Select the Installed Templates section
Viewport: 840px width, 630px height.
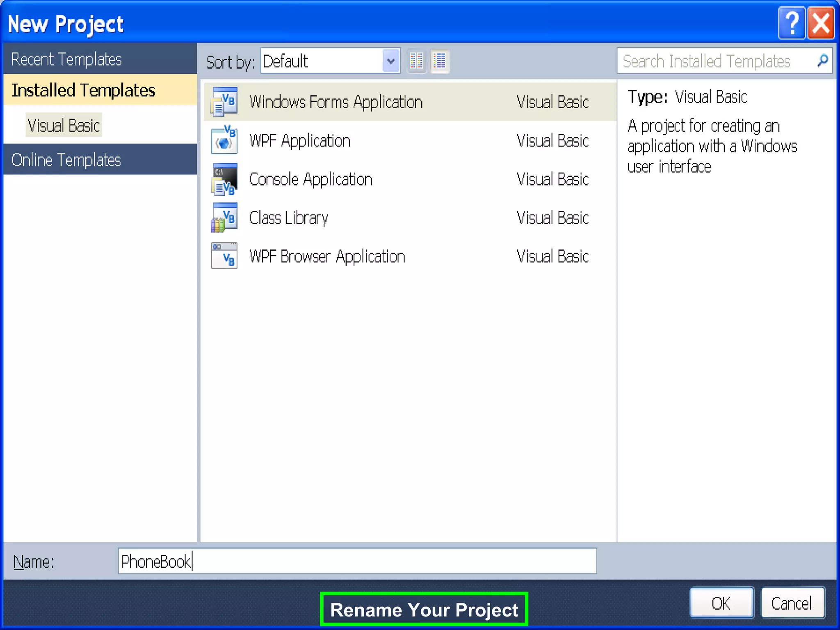coord(83,90)
